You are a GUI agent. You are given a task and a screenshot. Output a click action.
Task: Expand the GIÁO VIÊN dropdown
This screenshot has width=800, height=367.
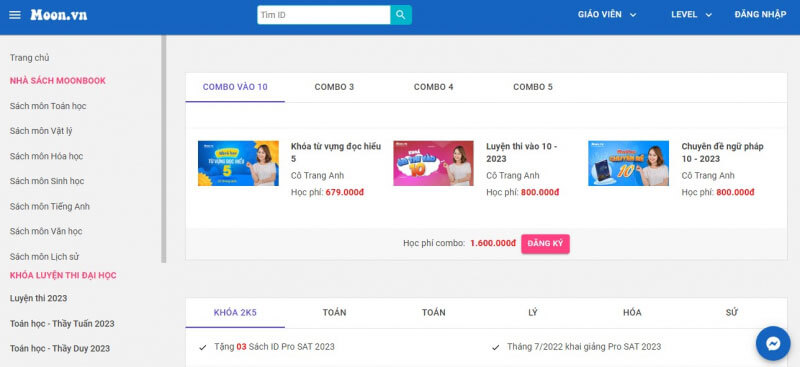tap(607, 15)
